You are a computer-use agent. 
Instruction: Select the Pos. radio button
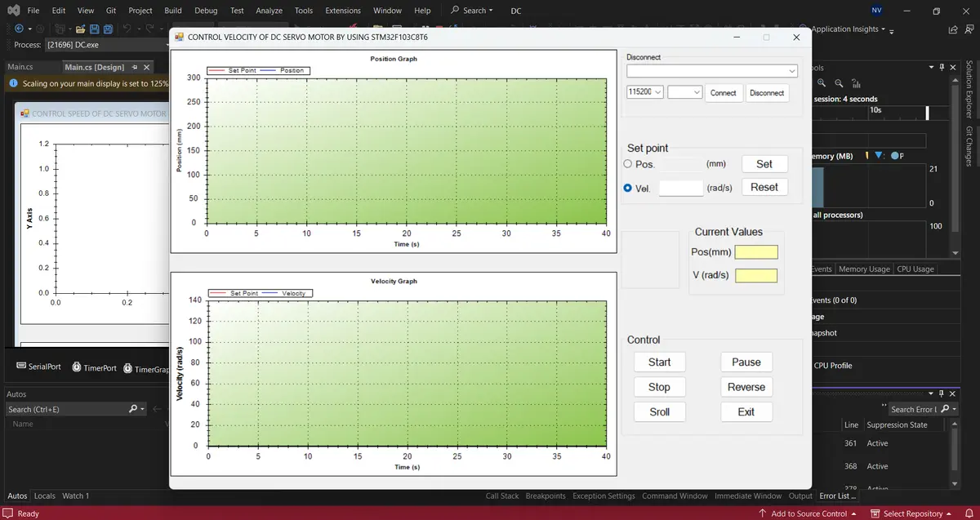[628, 164]
